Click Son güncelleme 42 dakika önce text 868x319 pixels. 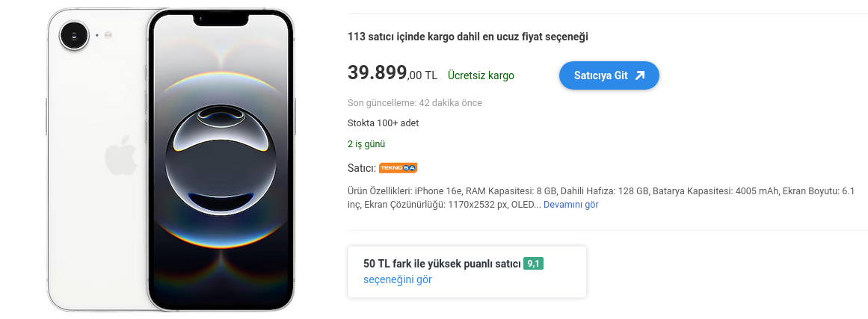coord(415,103)
